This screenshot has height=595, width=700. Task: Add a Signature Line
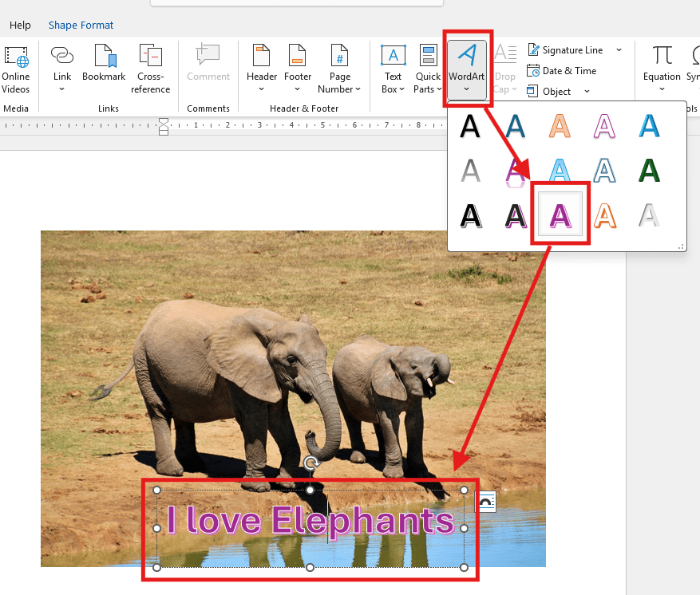pos(567,49)
